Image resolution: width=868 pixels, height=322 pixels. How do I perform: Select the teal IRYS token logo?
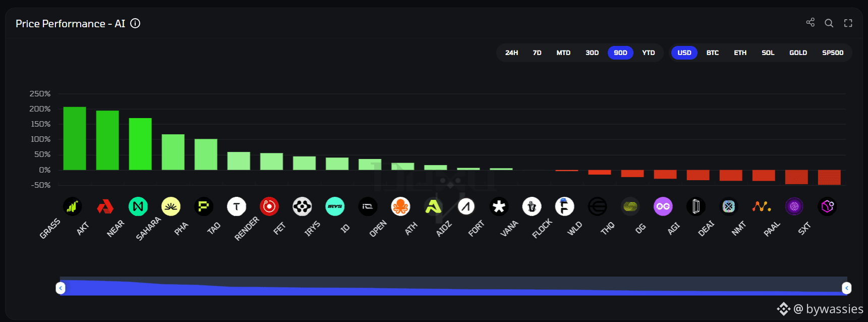tap(335, 206)
